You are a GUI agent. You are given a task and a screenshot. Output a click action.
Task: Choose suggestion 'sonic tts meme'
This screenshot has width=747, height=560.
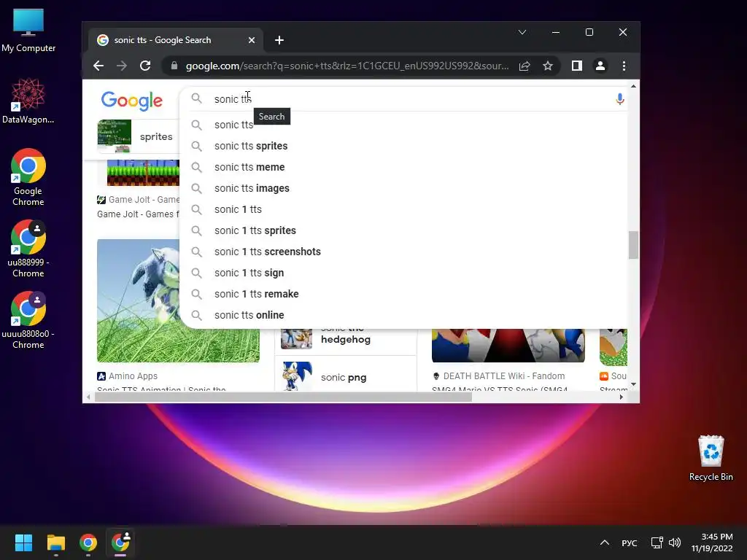click(x=403, y=167)
